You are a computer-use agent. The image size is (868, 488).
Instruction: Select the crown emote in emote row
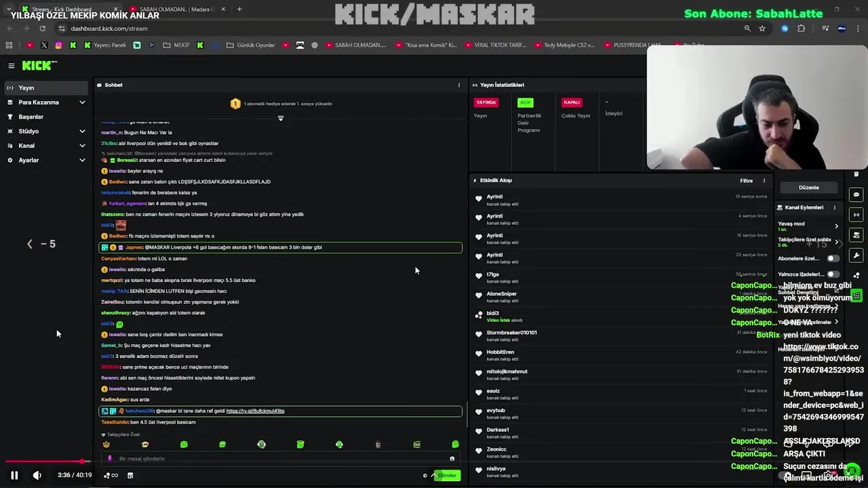106,445
